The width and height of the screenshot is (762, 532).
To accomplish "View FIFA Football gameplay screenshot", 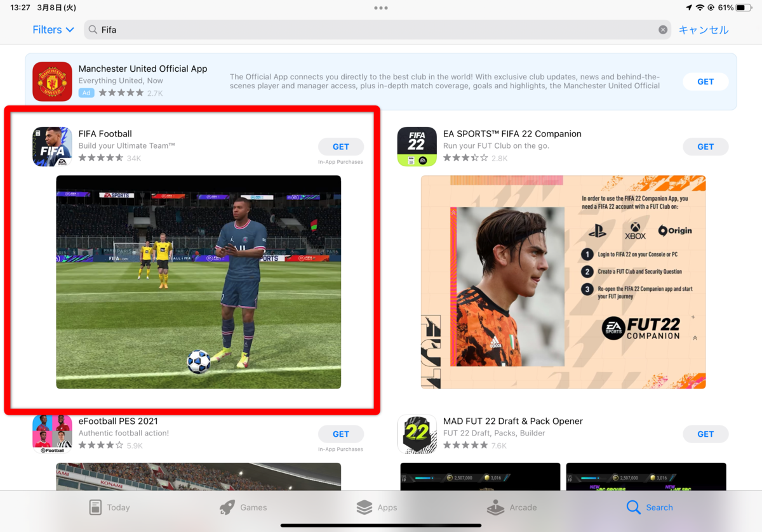I will (x=199, y=282).
